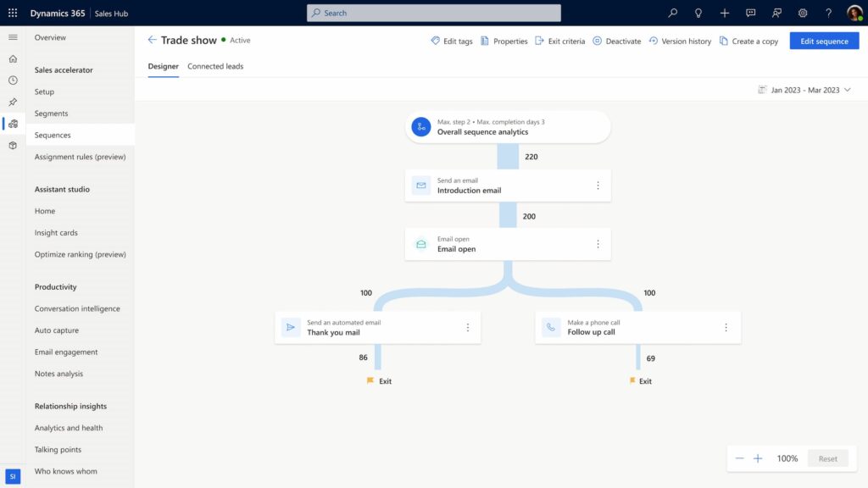Image resolution: width=868 pixels, height=488 pixels.
Task: Type a query in the Search box
Action: 433,13
